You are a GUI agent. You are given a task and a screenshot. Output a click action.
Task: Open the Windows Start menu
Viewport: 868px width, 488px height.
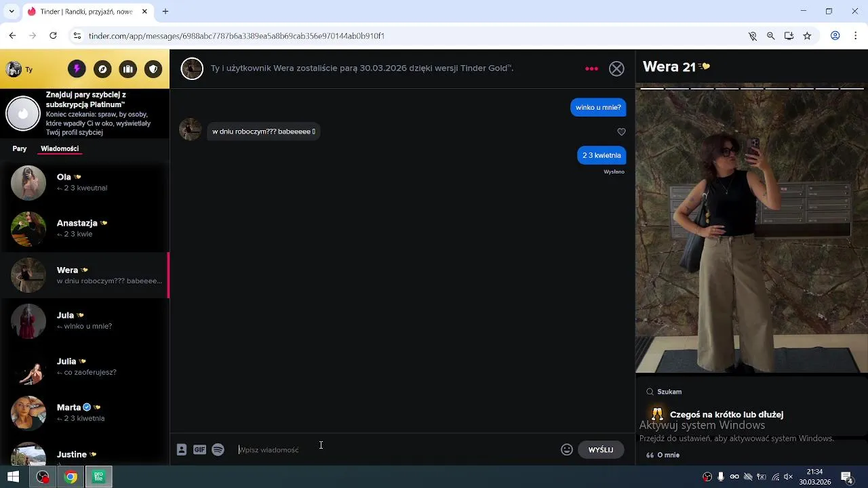13,477
